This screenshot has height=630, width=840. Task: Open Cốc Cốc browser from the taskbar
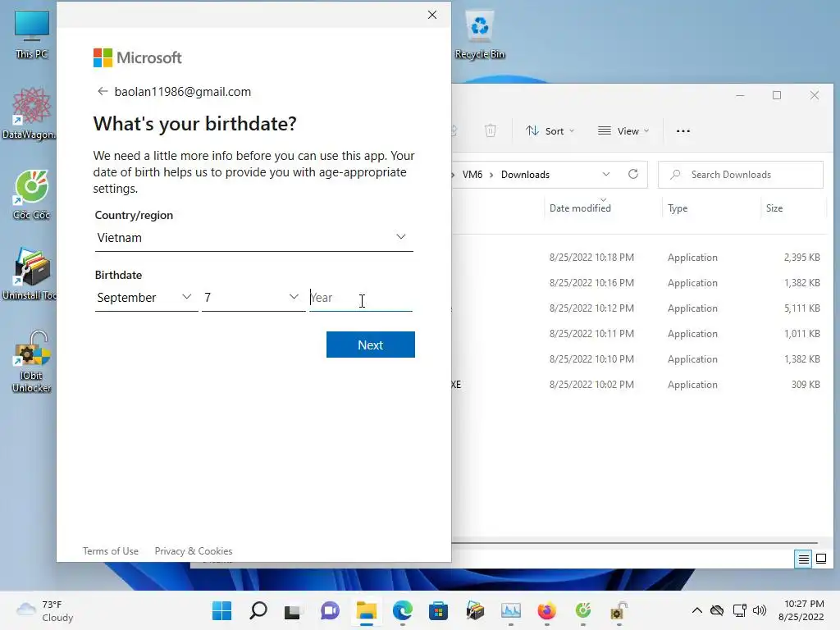tap(583, 610)
